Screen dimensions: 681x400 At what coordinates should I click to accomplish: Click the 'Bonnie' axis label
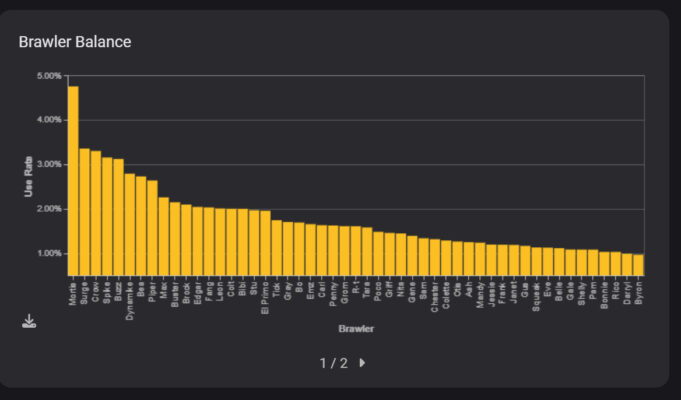[604, 295]
